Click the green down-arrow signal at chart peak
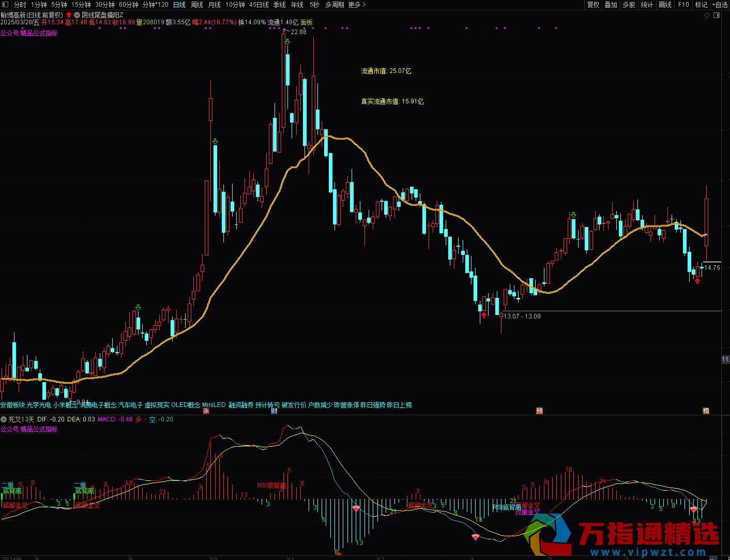The height and width of the screenshot is (560, 730). 287,41
